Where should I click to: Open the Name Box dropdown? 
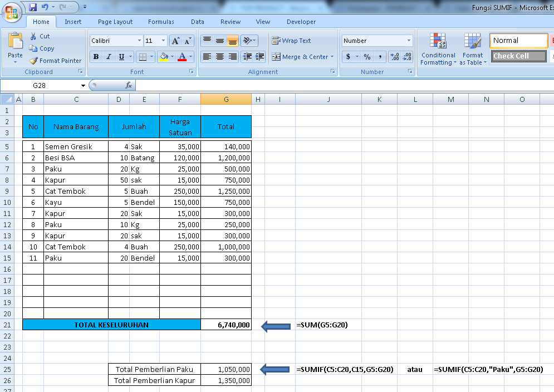(x=83, y=86)
